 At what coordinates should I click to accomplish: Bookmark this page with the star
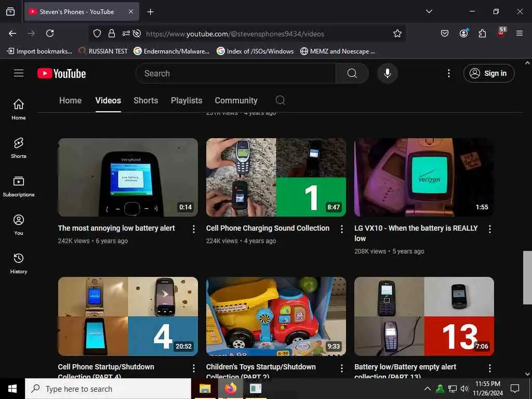397,33
